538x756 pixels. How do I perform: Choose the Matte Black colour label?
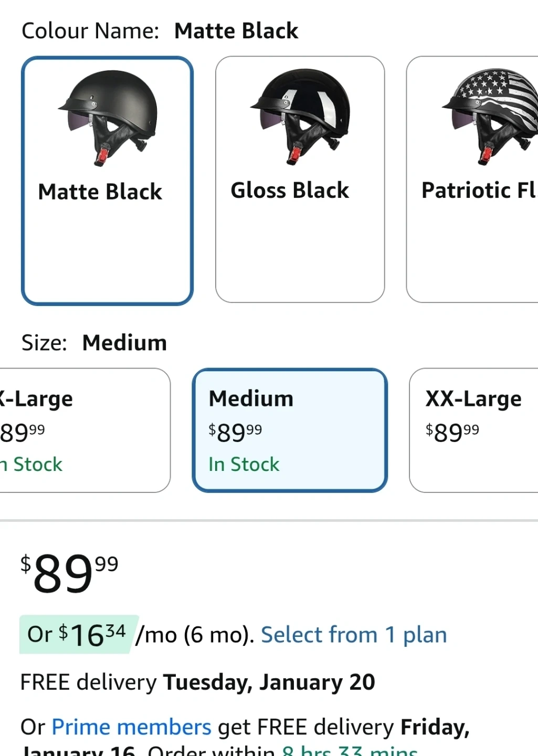click(x=100, y=192)
